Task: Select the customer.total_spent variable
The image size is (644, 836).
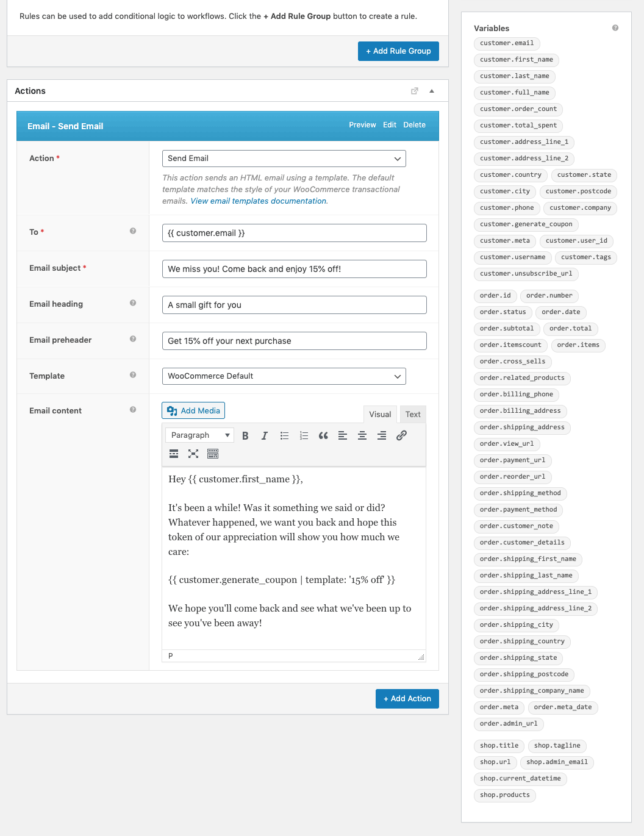Action: point(518,126)
